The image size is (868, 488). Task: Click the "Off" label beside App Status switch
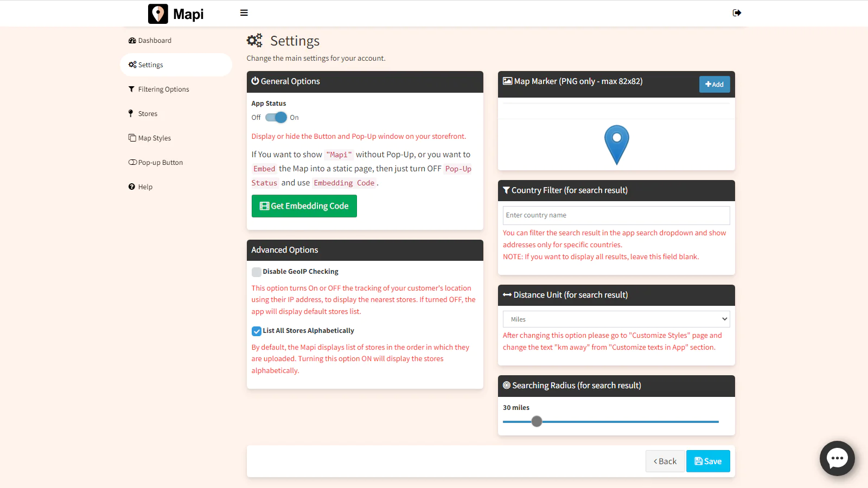pyautogui.click(x=256, y=118)
